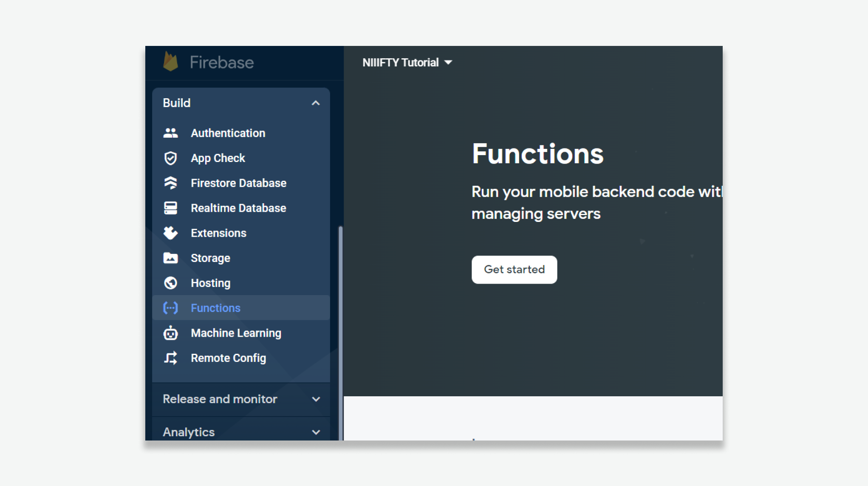The height and width of the screenshot is (486, 868).
Task: Click the Authentication icon in sidebar
Action: click(170, 132)
